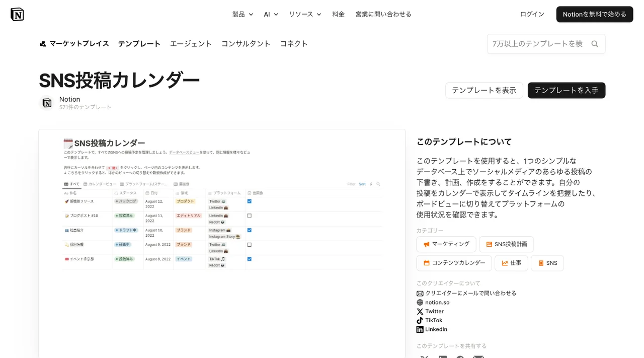Open the マーケティング category tag
The height and width of the screenshot is (358, 644).
(x=446, y=244)
